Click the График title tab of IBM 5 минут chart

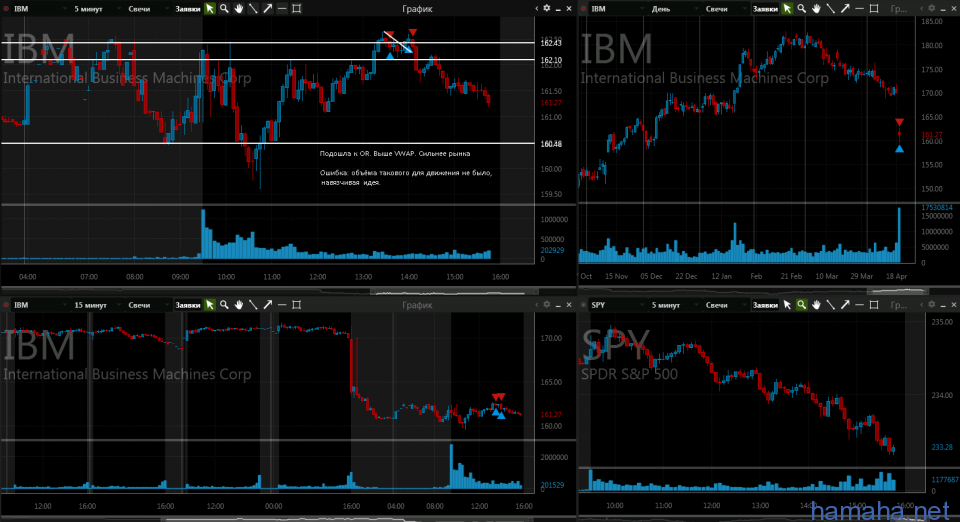pos(417,9)
